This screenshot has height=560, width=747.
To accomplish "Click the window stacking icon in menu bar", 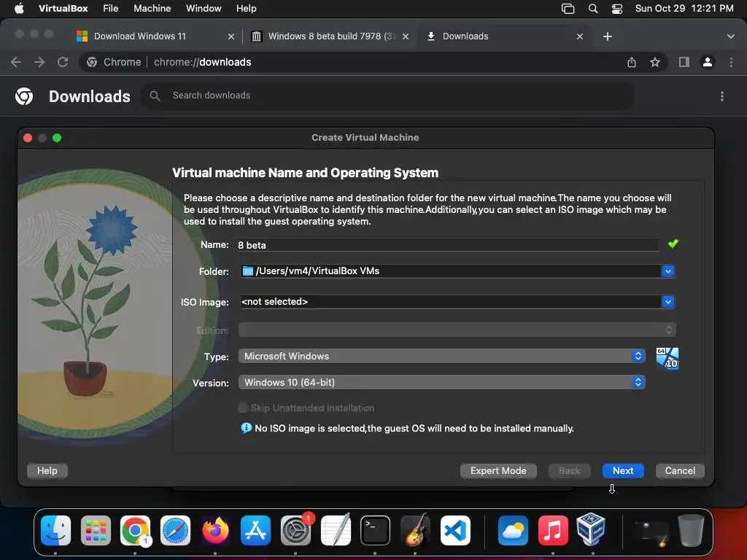I will coord(568,9).
